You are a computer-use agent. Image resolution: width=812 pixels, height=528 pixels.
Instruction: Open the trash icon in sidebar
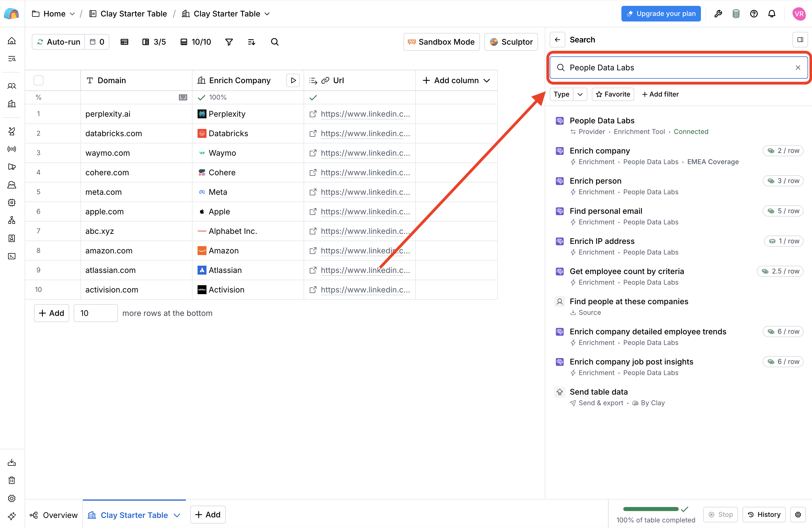(12, 480)
